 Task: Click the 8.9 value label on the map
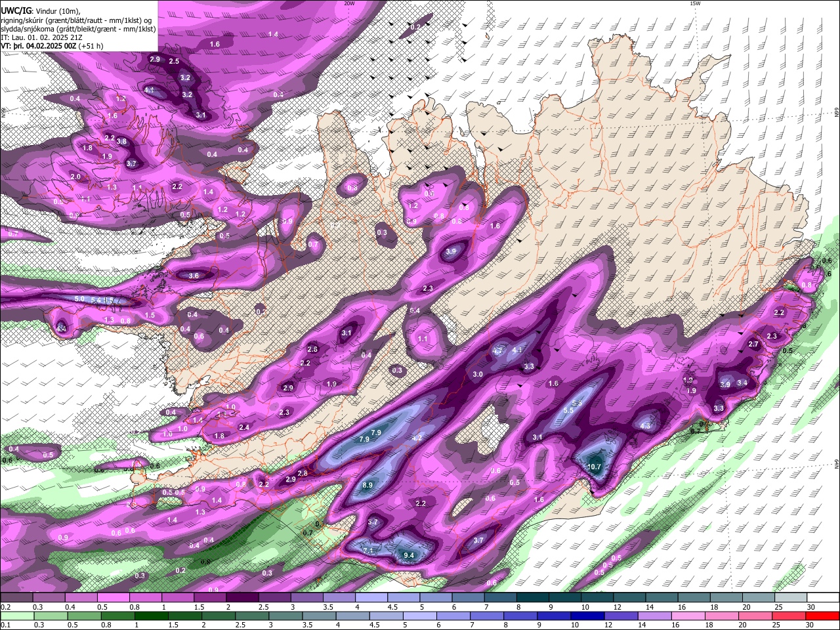coord(367,486)
